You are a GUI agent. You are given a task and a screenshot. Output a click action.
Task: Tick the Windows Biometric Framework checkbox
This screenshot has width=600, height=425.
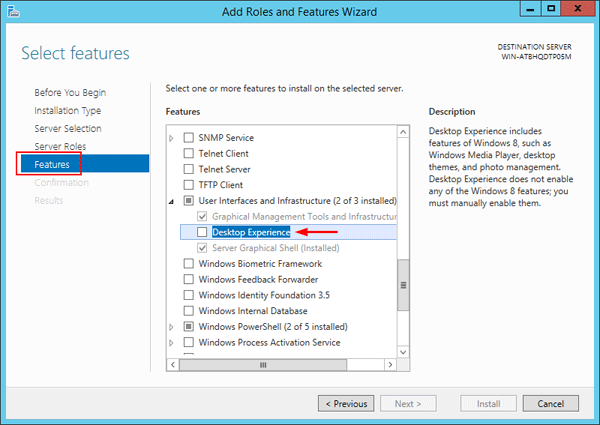[188, 264]
